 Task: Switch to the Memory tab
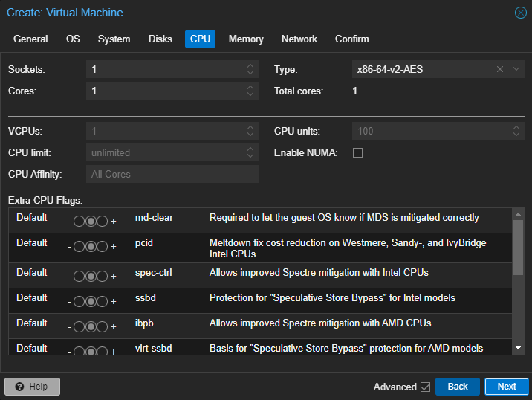[246, 39]
